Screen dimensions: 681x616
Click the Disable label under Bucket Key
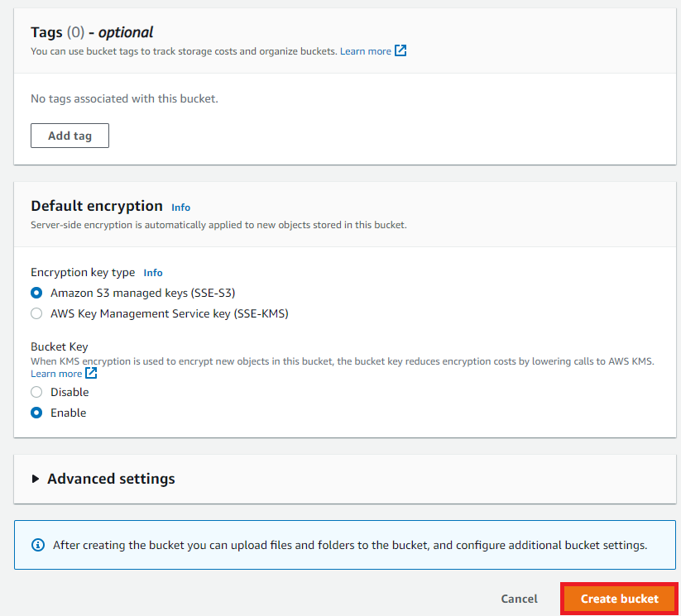[70, 392]
